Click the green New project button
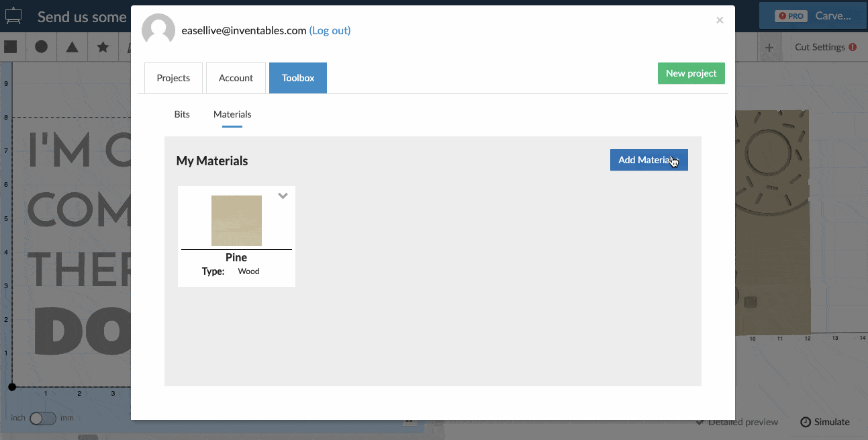The width and height of the screenshot is (868, 440). (691, 73)
